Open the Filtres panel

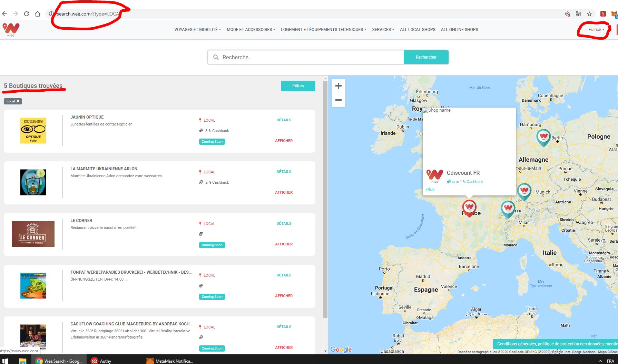(x=298, y=86)
